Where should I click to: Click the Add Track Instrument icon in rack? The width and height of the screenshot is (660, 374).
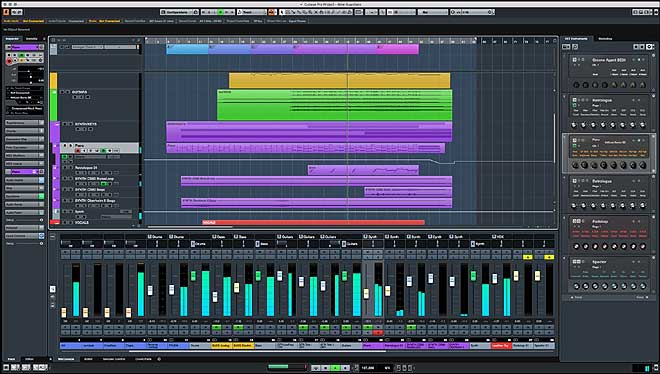point(567,47)
